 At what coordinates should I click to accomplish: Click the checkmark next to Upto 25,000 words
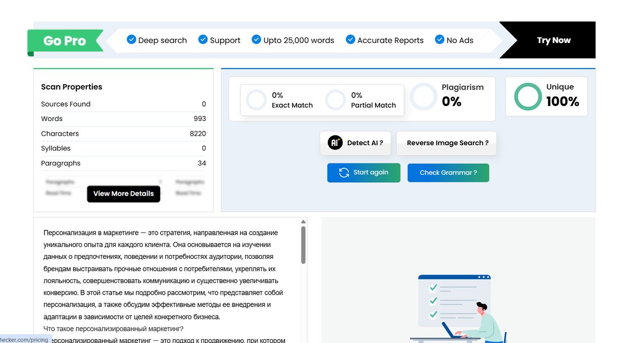(257, 39)
